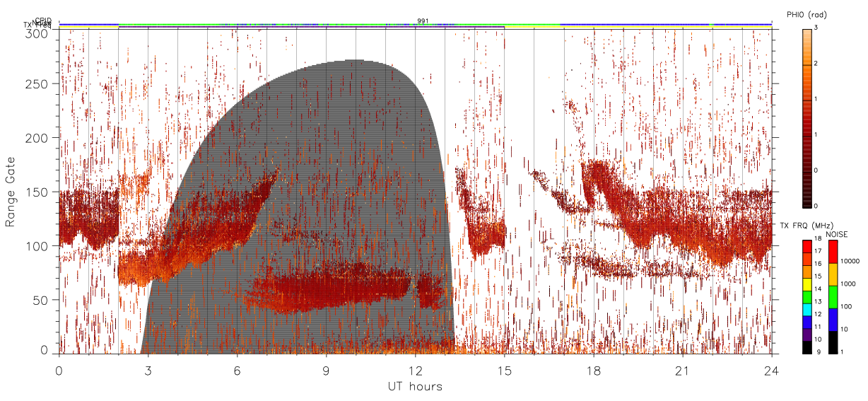Click TX FRQ legend label 14
Viewport: 868px width, 401px height.
point(819,290)
